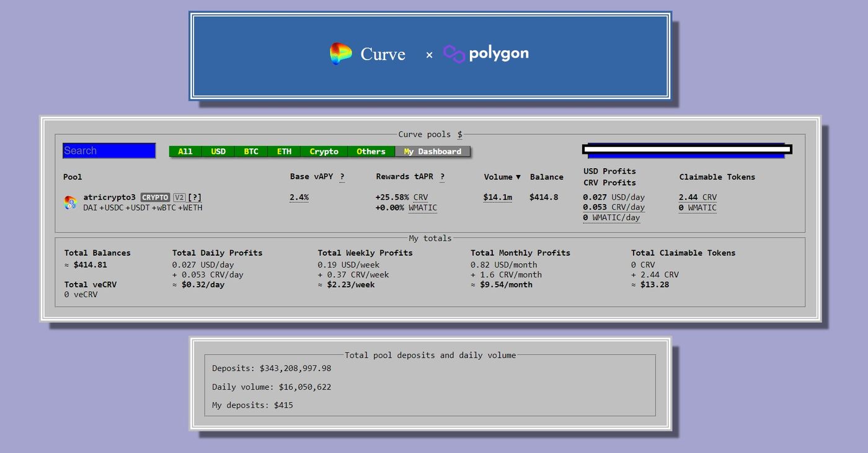
Task: Click the 0 WMATIC claimable tokens value
Action: [x=697, y=208]
